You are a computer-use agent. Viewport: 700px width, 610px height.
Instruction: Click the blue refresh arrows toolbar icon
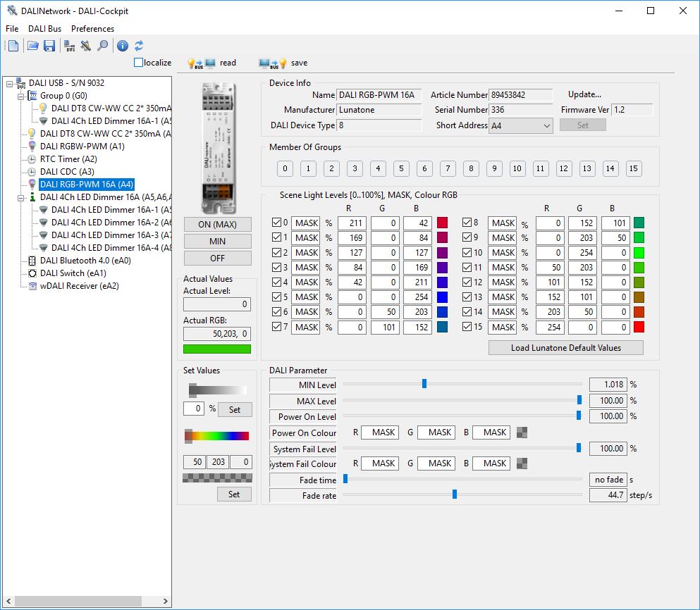[x=139, y=46]
